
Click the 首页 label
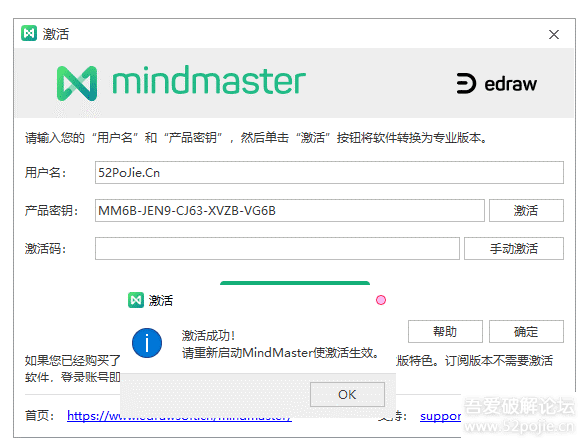[x=39, y=415]
